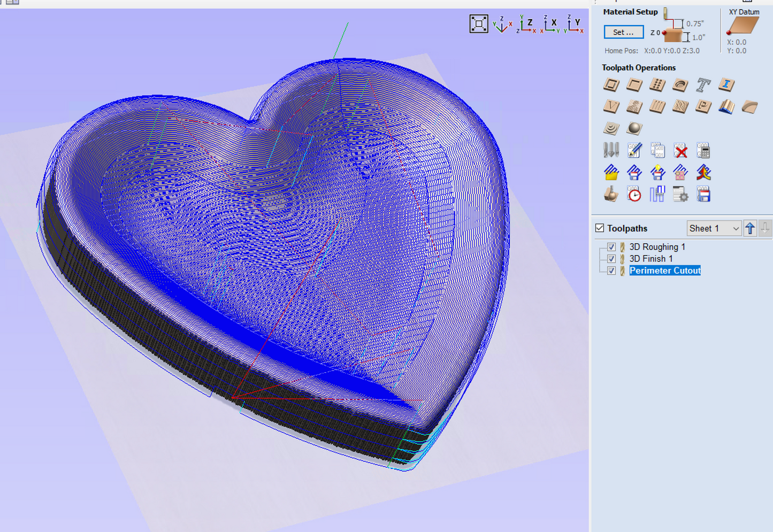
Task: Recalculate toolpaths with calculator icon
Action: click(x=703, y=151)
